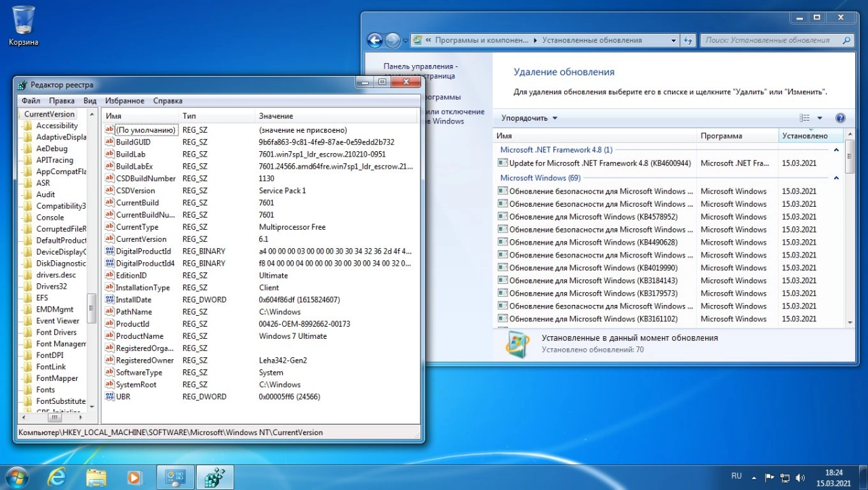The width and height of the screenshot is (868, 490).
Task: Select the EditionID value row
Action: 262,276
